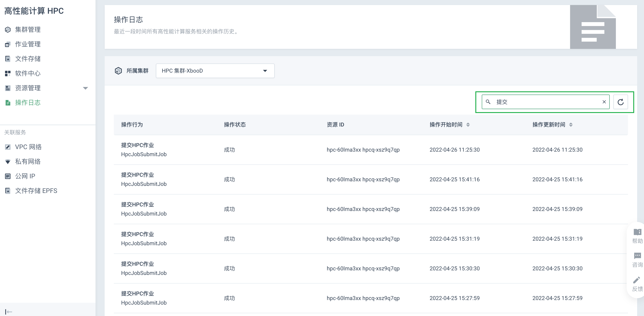Open 公网 IP related service link
The width and height of the screenshot is (644, 316).
click(x=25, y=176)
